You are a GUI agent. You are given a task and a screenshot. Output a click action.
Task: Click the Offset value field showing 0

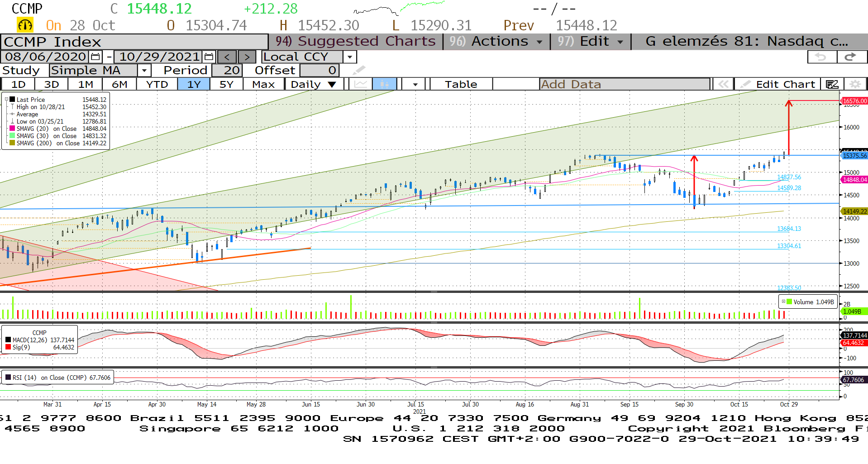[320, 70]
